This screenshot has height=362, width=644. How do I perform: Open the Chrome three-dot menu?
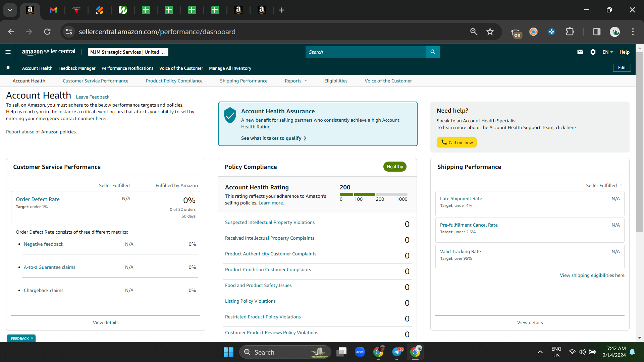[x=633, y=32]
